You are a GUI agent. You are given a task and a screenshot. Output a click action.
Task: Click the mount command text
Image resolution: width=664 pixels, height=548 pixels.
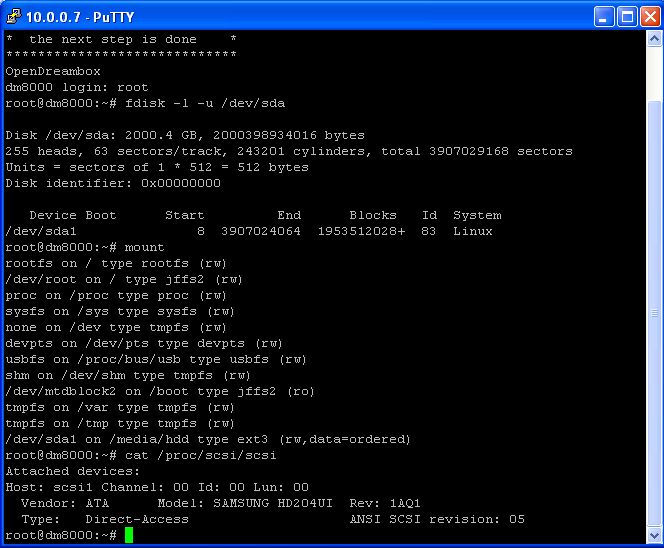[x=145, y=247]
